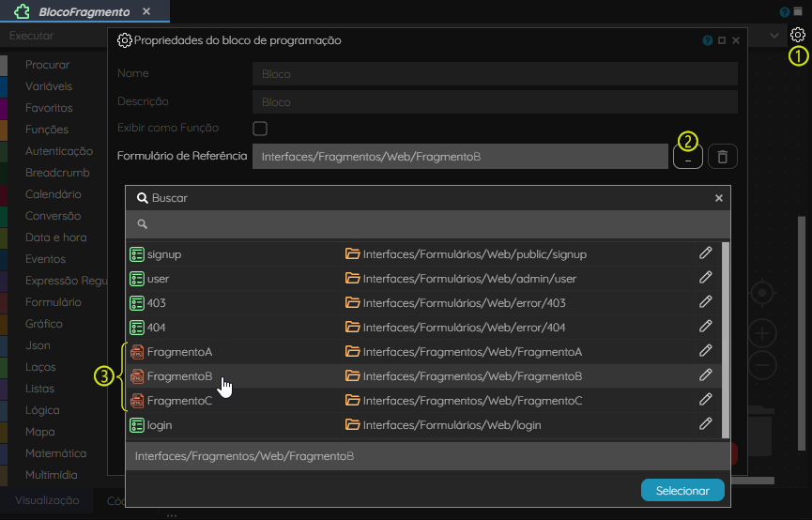Click the selected path field above Selecionar
The image size is (812, 520).
[x=428, y=456]
